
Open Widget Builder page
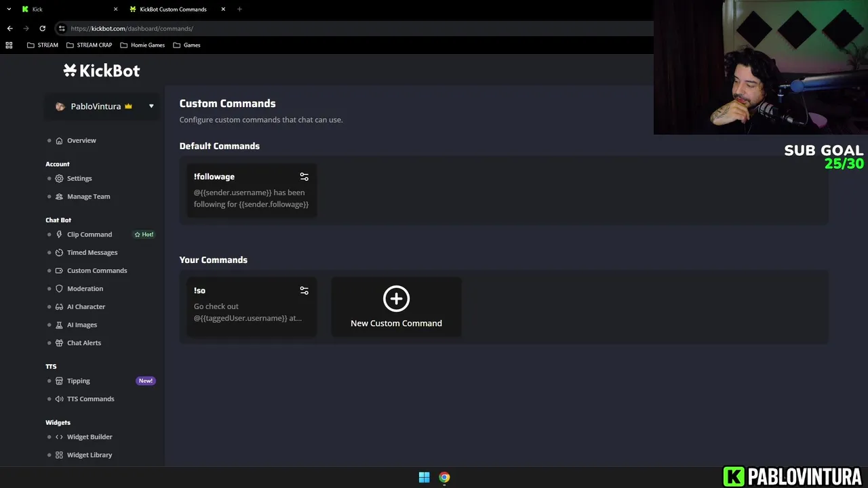click(90, 437)
